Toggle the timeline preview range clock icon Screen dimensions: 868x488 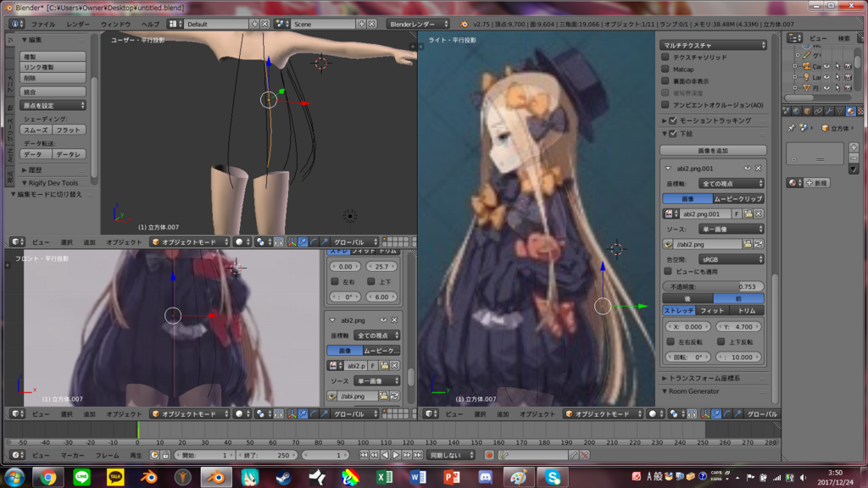(x=154, y=455)
